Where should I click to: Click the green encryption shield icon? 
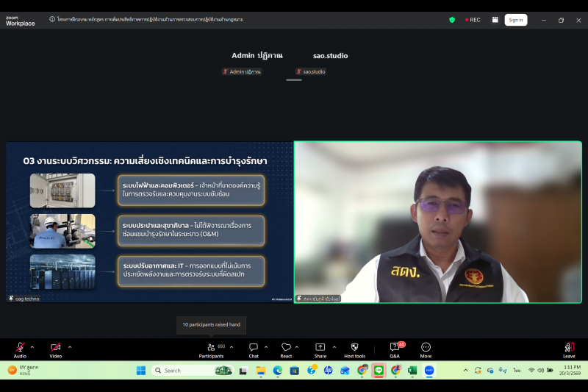tap(452, 20)
